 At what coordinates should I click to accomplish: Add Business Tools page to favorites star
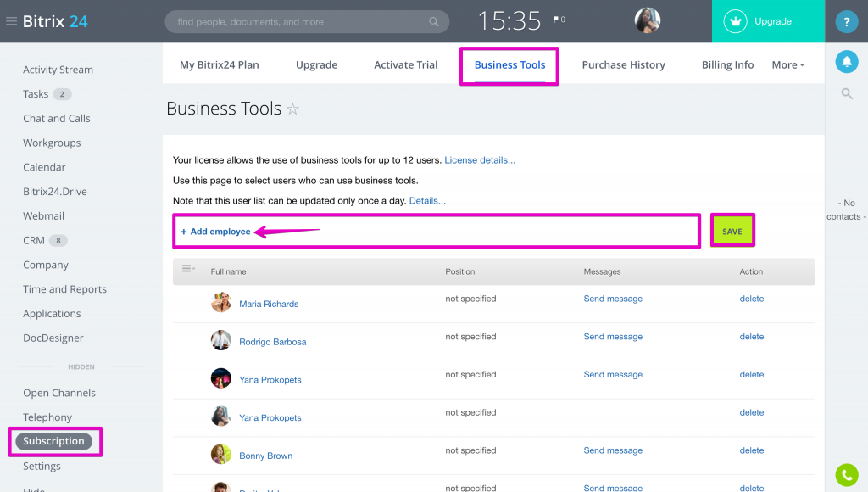292,109
